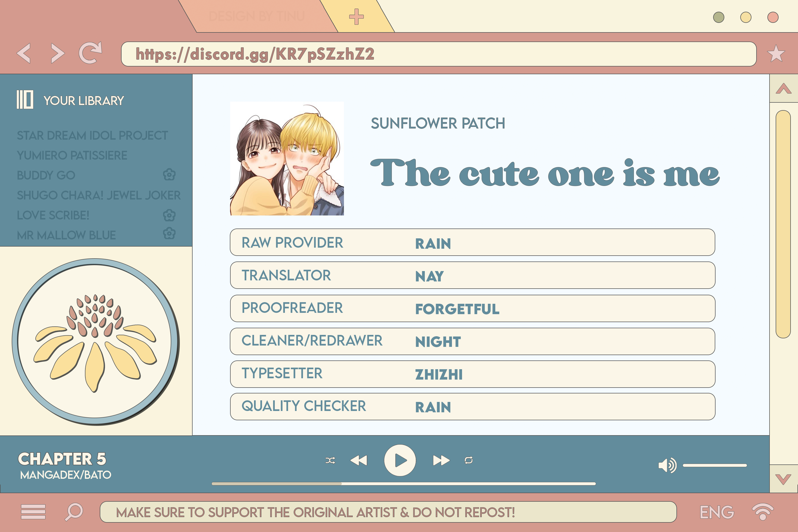Open the hamburger menu at bottom left
The height and width of the screenshot is (532, 798).
click(33, 512)
